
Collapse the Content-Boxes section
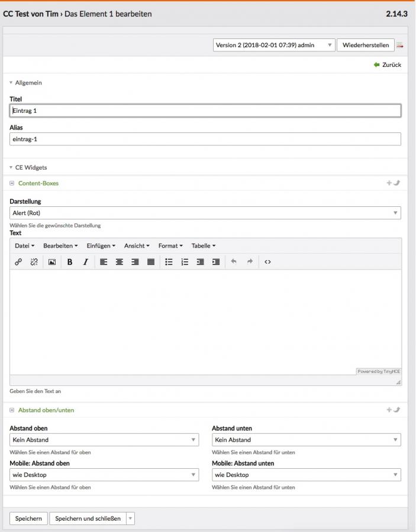12,183
